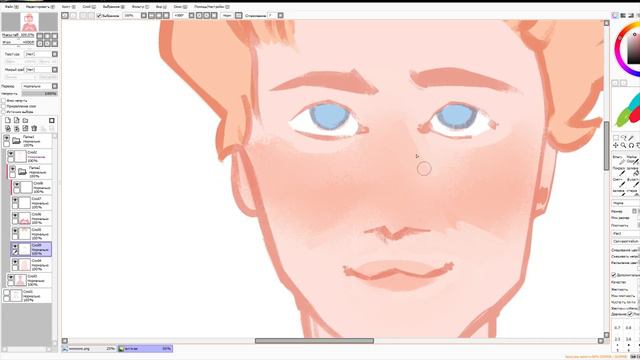
Task: Flip the canvas view horizontally
Action: coord(239,16)
